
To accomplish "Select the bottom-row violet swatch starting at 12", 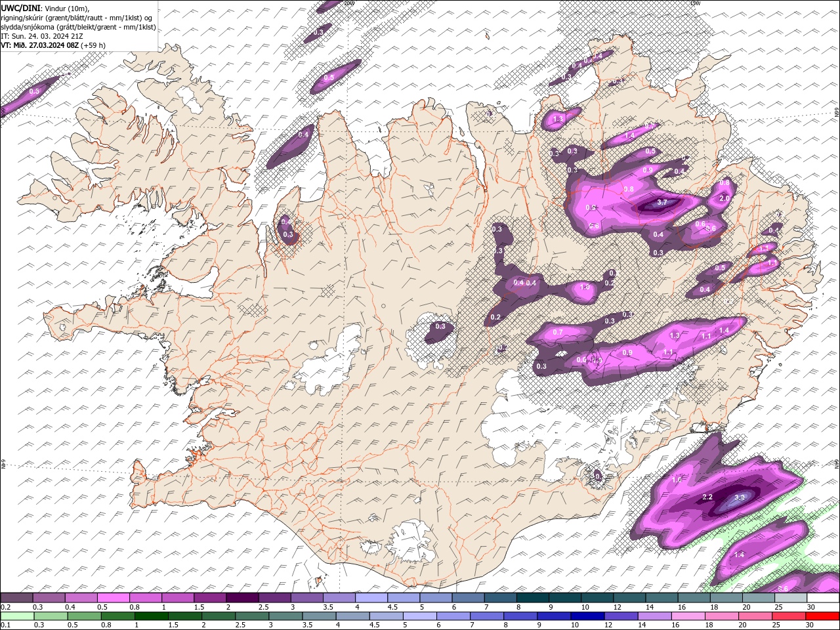I will [x=620, y=616].
